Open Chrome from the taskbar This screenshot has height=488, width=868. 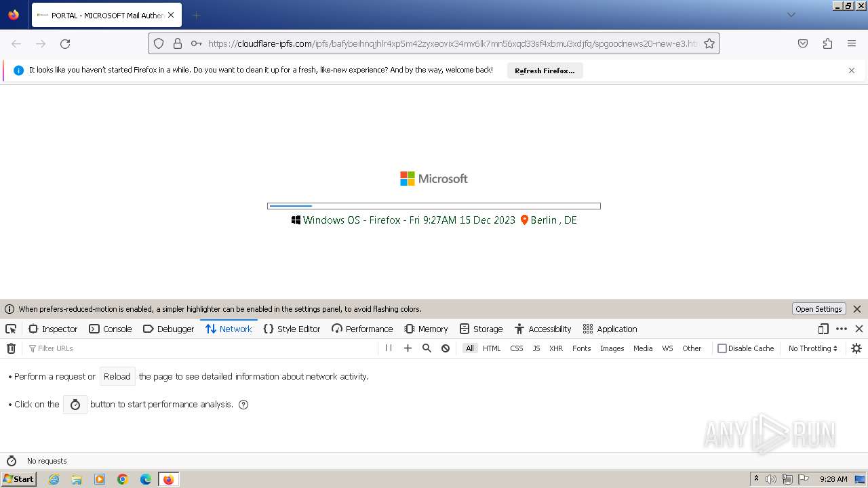[123, 479]
